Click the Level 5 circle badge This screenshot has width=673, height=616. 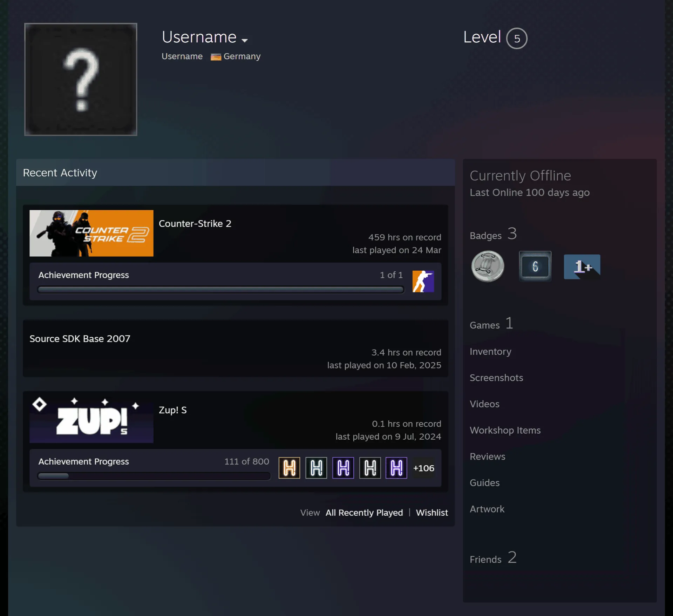pyautogui.click(x=517, y=38)
